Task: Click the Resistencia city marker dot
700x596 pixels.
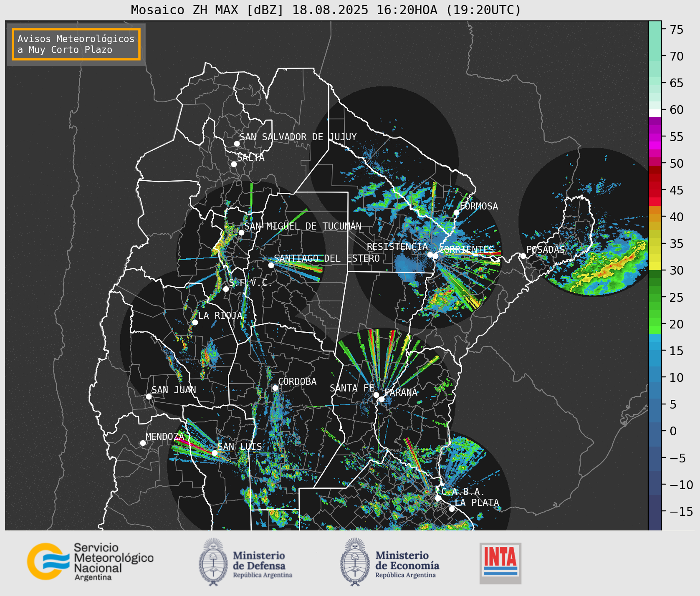Action: [x=430, y=255]
